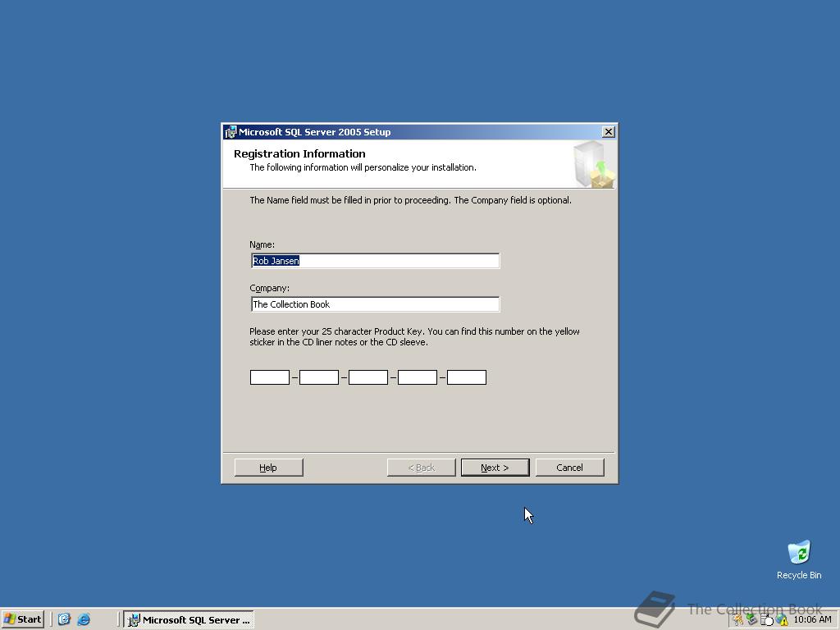Select the second Product Key segment box
The width and height of the screenshot is (840, 630).
pyautogui.click(x=319, y=377)
